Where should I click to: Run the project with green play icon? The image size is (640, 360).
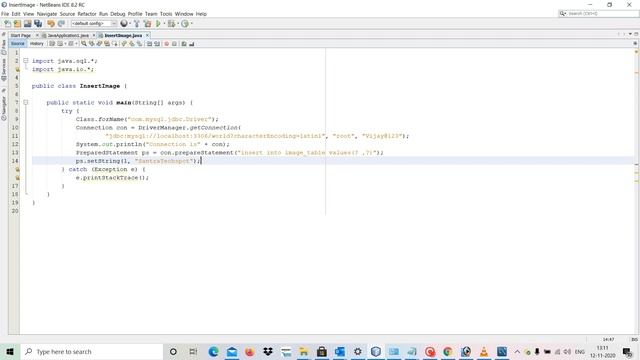(158, 24)
